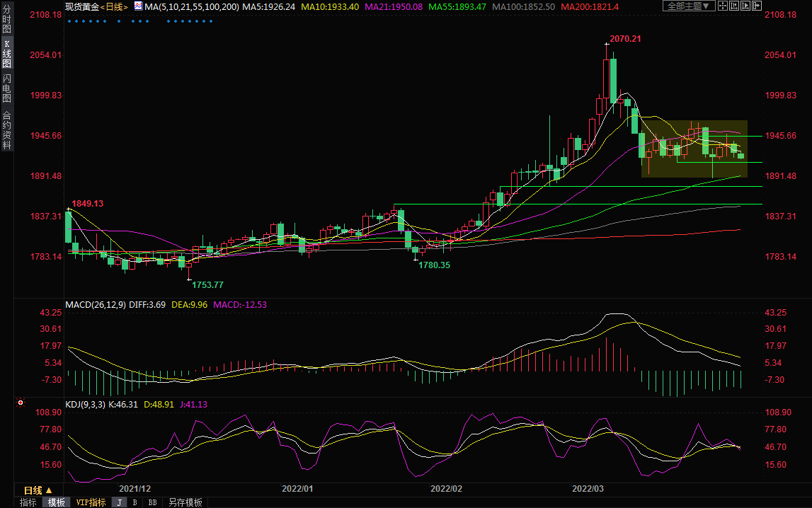812x508 pixels.
Task: Switch to the 指标 bottom tab
Action: click(28, 502)
